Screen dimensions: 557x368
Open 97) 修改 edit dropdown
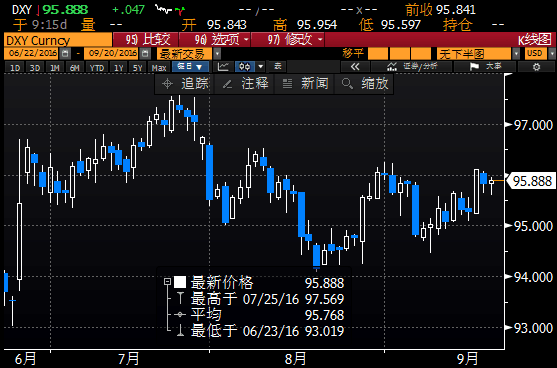tap(288, 39)
